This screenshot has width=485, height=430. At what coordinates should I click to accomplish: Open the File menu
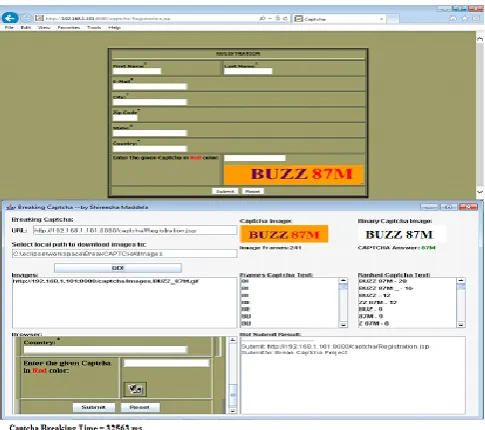click(9, 27)
